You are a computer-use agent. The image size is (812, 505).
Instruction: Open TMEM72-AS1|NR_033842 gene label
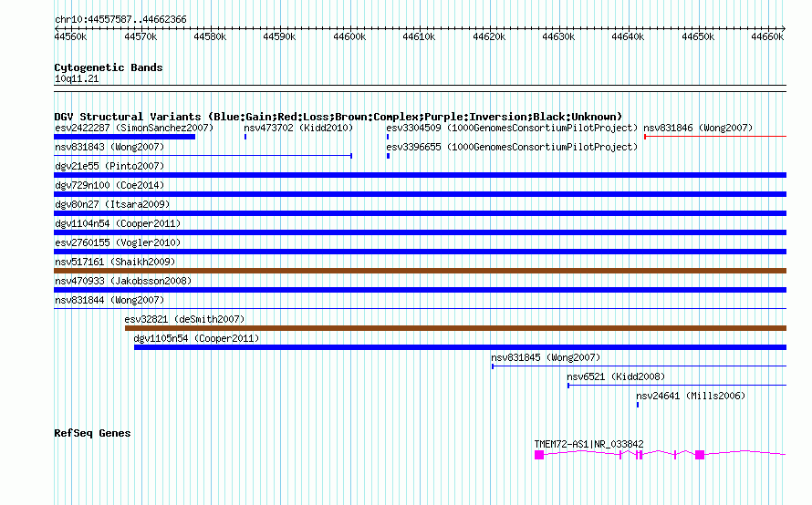[588, 444]
